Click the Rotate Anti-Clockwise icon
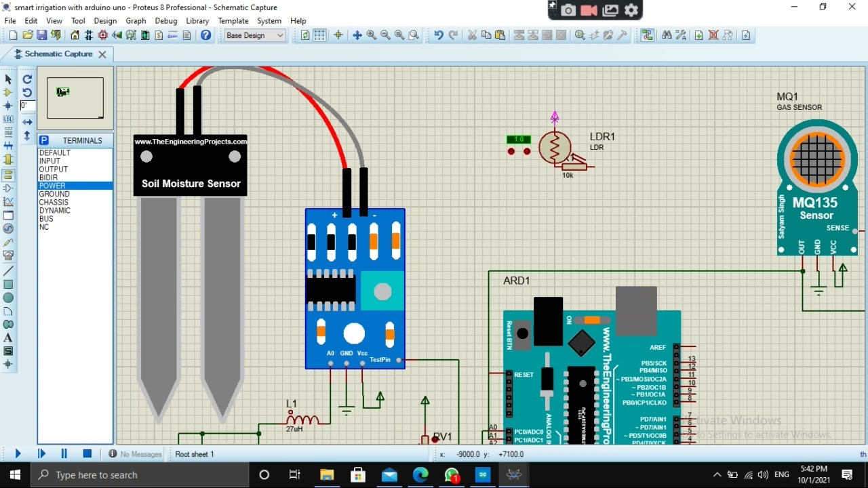 click(x=27, y=93)
